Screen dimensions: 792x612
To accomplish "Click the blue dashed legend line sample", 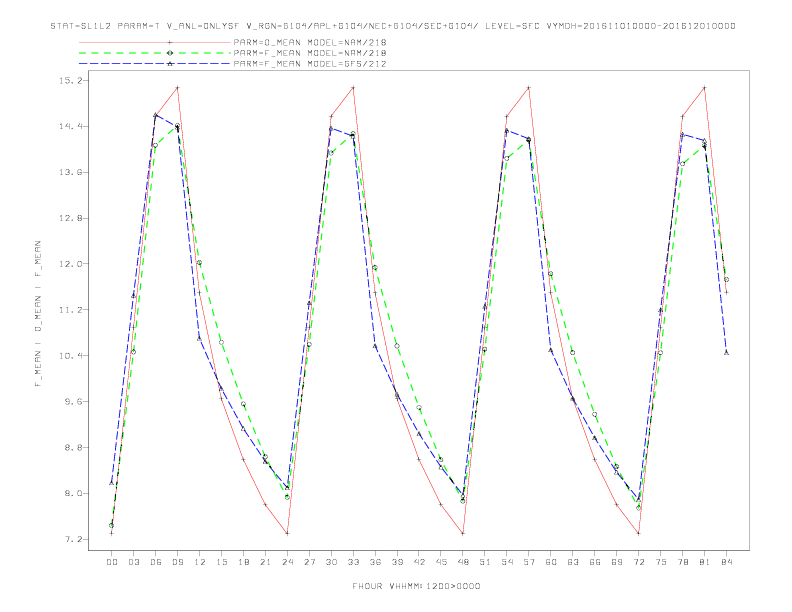I will point(155,64).
